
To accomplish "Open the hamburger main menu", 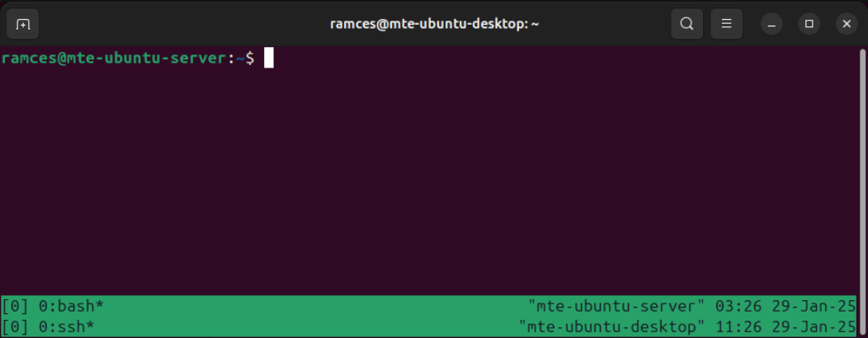I will coord(726,24).
